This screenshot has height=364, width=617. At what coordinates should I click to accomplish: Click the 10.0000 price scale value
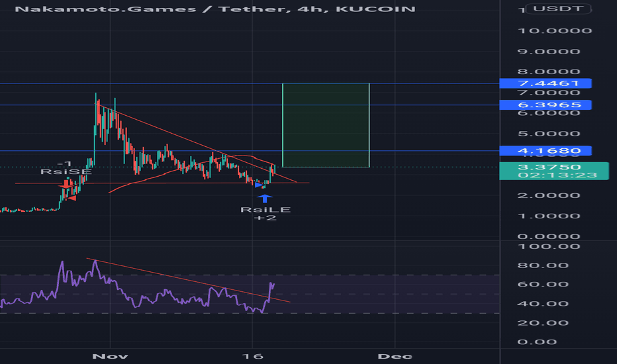[x=555, y=31]
